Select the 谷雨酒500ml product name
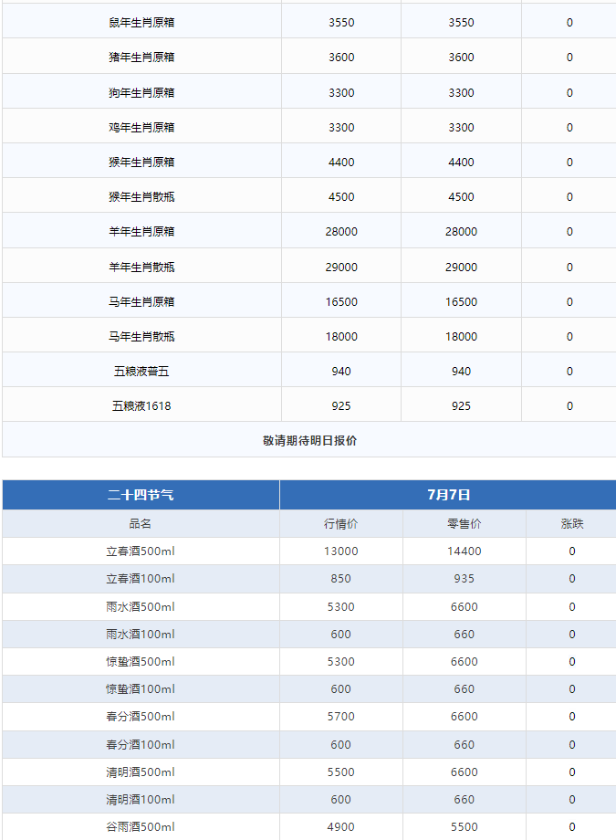The width and height of the screenshot is (616, 840). pyautogui.click(x=141, y=826)
